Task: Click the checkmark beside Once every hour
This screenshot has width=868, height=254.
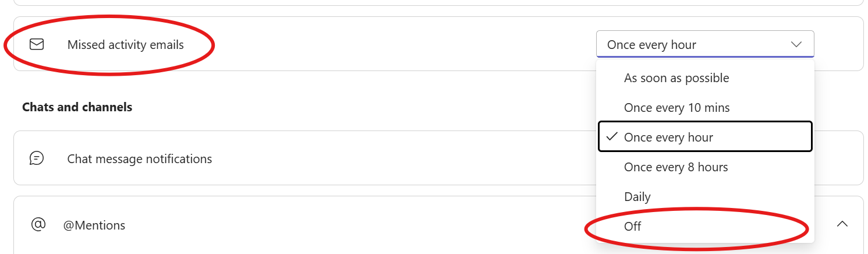Action: tap(611, 137)
